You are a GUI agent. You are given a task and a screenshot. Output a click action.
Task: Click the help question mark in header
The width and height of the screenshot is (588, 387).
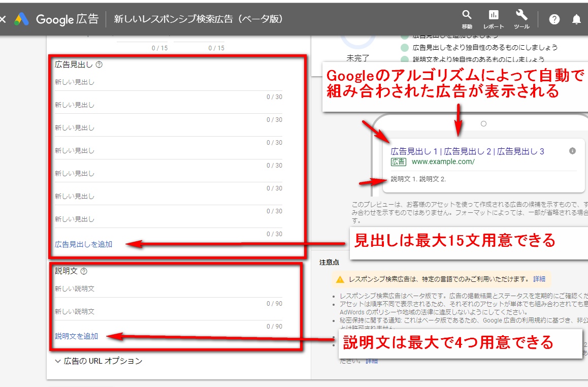tap(554, 19)
